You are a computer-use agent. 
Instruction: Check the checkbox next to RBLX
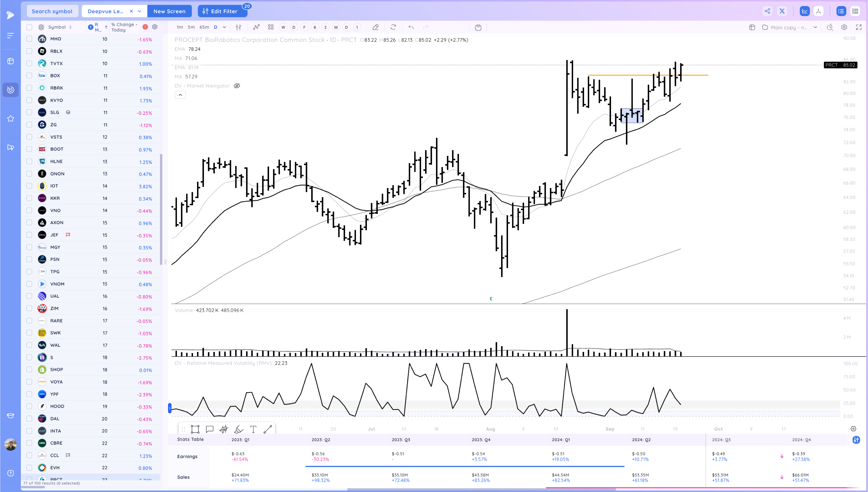29,51
